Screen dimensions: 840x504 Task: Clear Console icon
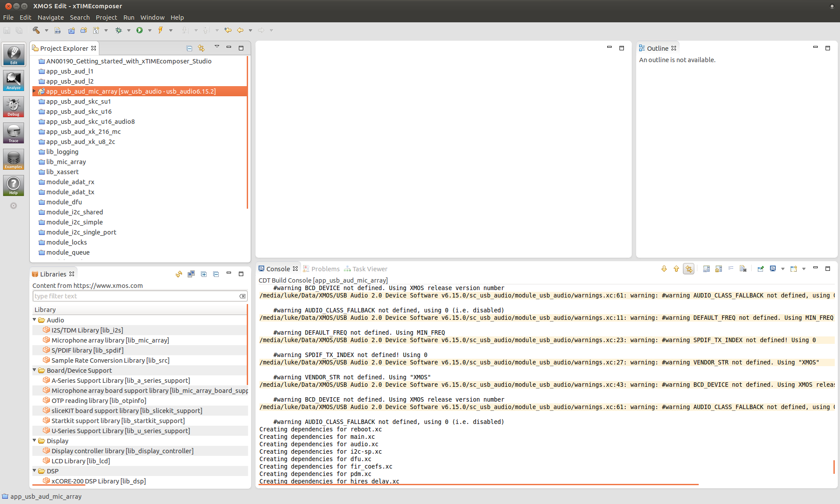(x=743, y=269)
